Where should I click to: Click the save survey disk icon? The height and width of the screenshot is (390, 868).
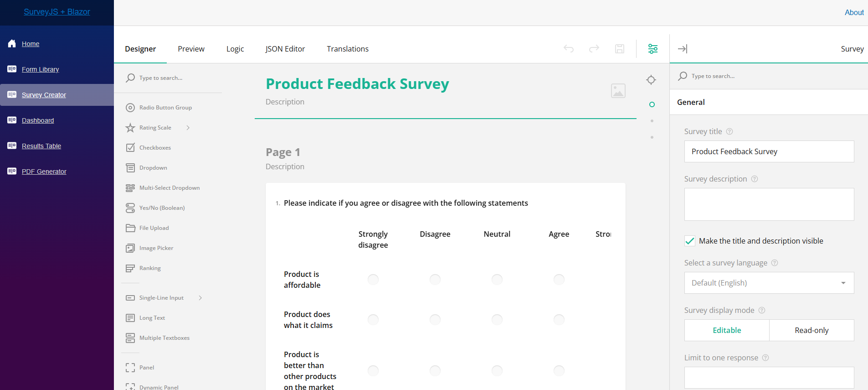click(x=619, y=49)
